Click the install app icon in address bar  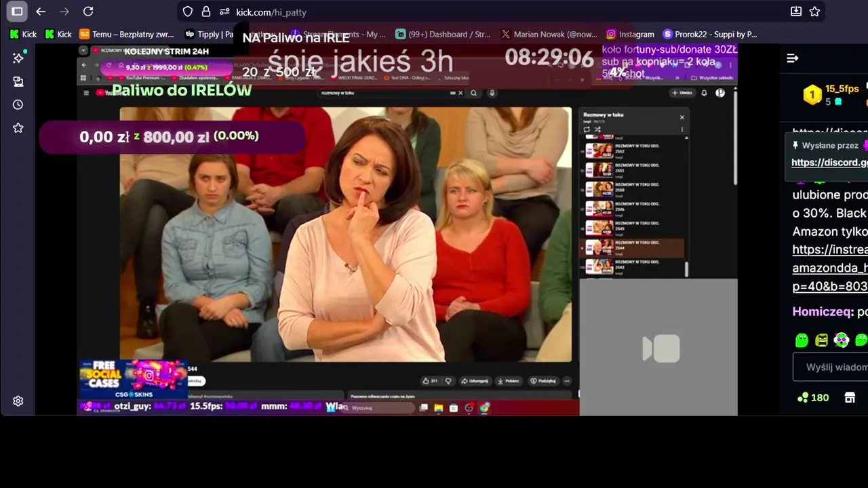pyautogui.click(x=796, y=12)
